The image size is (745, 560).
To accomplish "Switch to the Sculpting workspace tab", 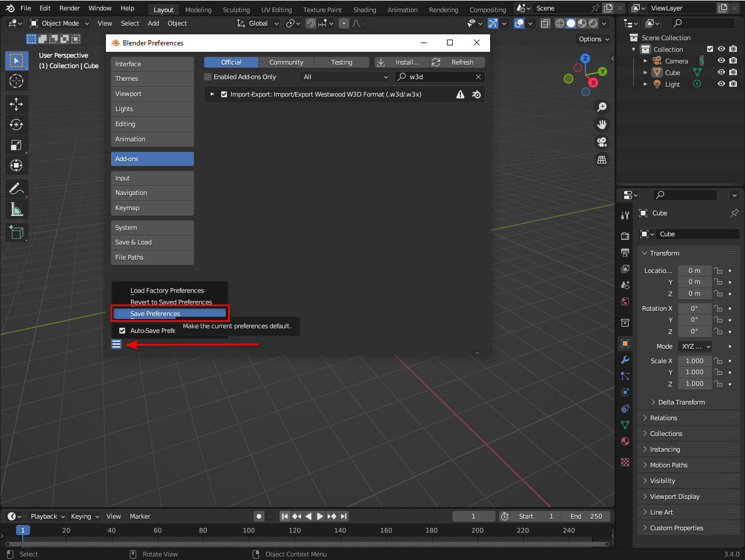I will (236, 9).
